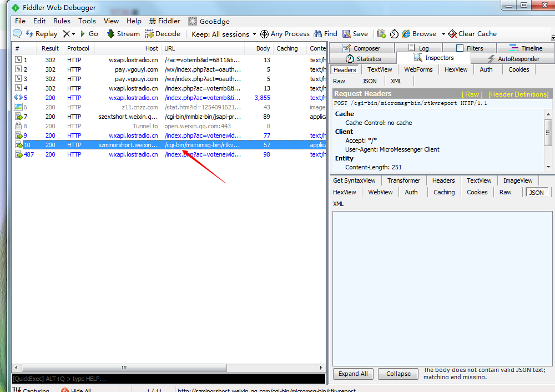Save sessions with Save button
555x392 pixels.
point(355,34)
